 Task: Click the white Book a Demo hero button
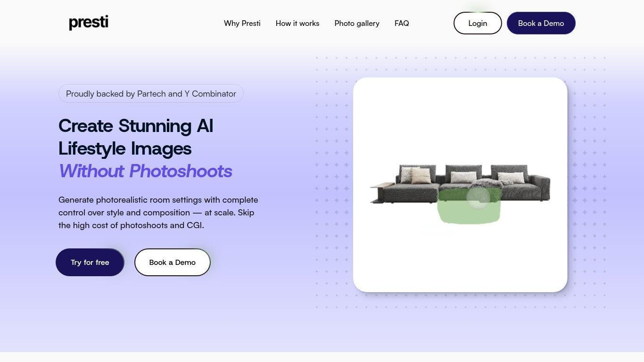[172, 263]
